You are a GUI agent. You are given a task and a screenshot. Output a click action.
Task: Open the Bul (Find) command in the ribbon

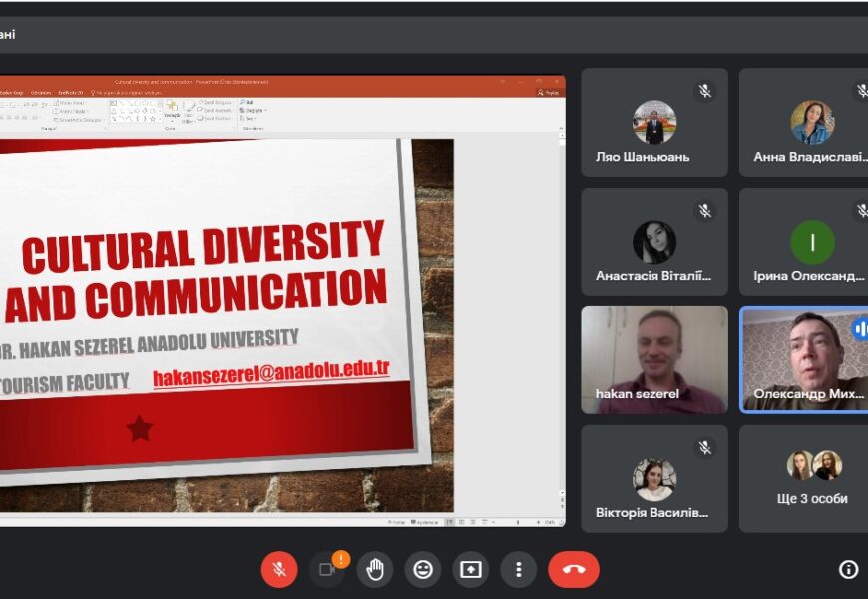(x=247, y=102)
